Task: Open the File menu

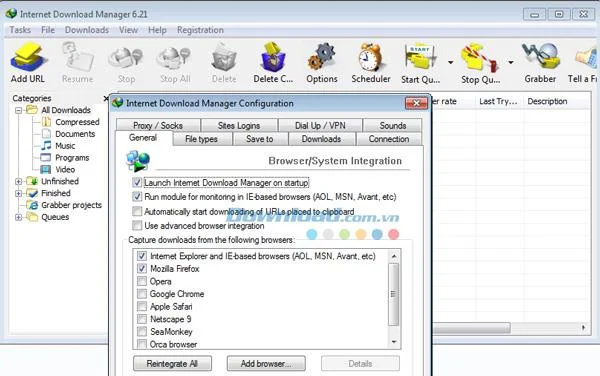Action: (x=48, y=30)
